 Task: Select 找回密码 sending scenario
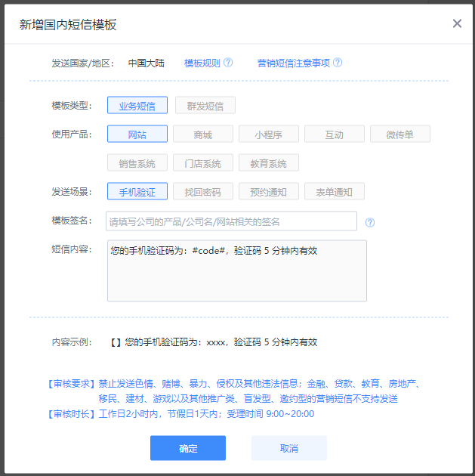coord(202,192)
